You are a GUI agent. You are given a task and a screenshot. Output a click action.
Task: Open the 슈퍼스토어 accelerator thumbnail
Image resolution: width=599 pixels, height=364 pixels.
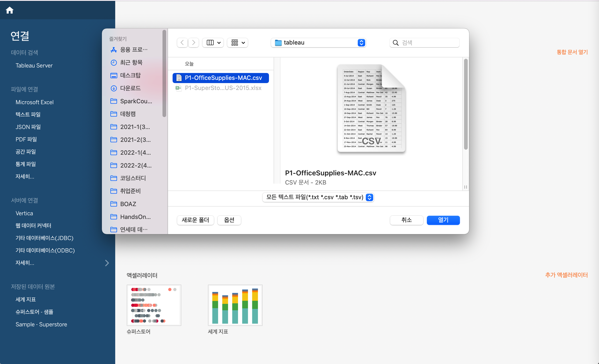154,305
